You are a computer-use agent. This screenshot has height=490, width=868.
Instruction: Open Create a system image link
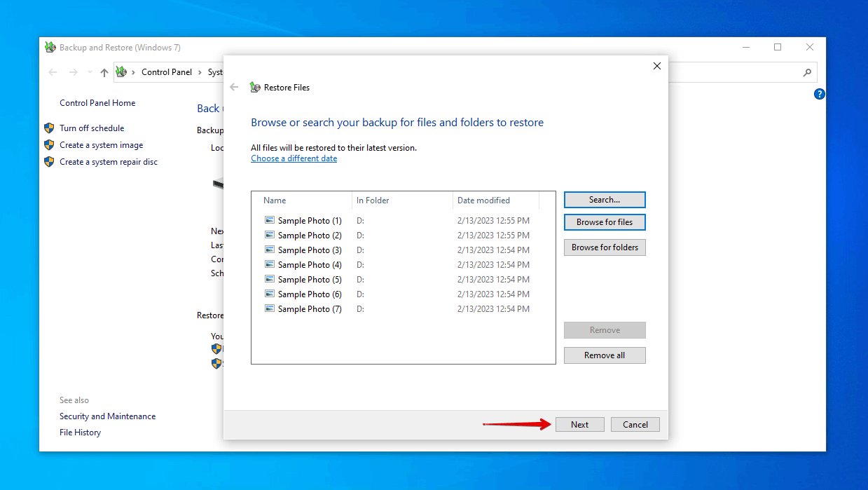101,145
